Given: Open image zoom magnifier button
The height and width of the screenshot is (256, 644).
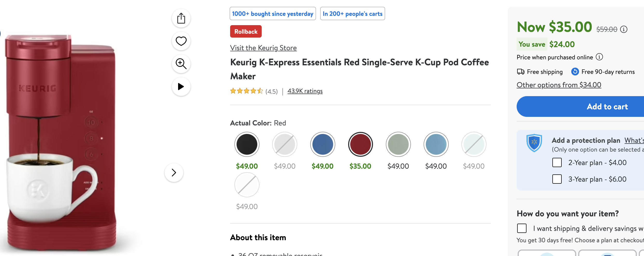Looking at the screenshot, I should [x=181, y=64].
